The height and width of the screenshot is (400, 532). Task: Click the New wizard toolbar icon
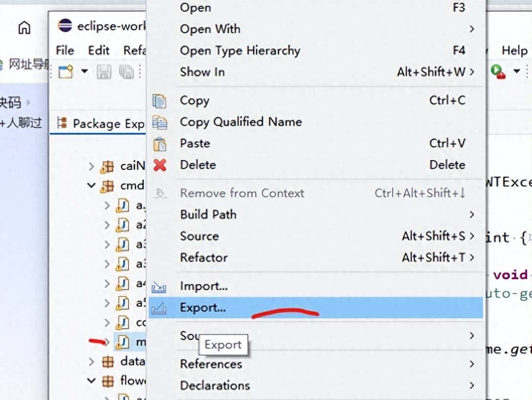pos(66,71)
